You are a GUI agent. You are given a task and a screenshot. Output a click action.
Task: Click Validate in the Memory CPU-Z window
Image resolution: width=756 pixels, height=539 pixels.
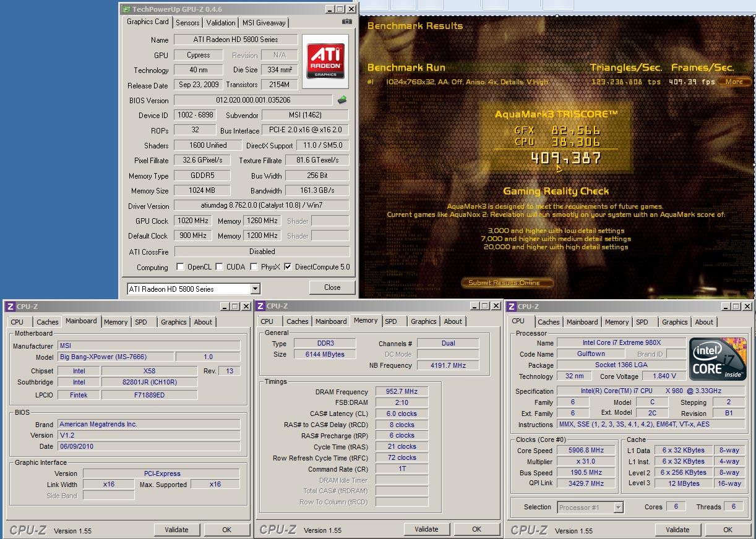(426, 529)
